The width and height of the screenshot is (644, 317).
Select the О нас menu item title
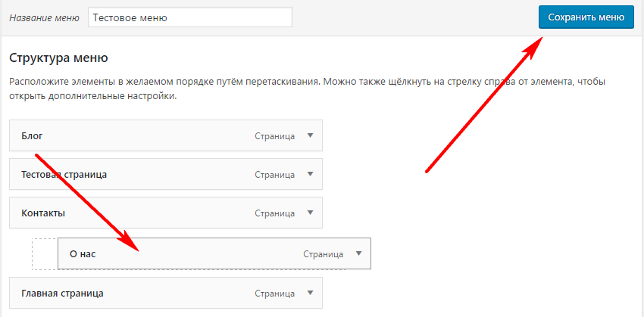(x=83, y=254)
